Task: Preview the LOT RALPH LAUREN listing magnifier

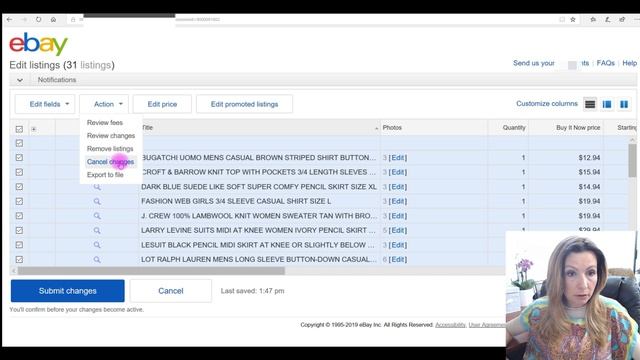Action: 97,260
